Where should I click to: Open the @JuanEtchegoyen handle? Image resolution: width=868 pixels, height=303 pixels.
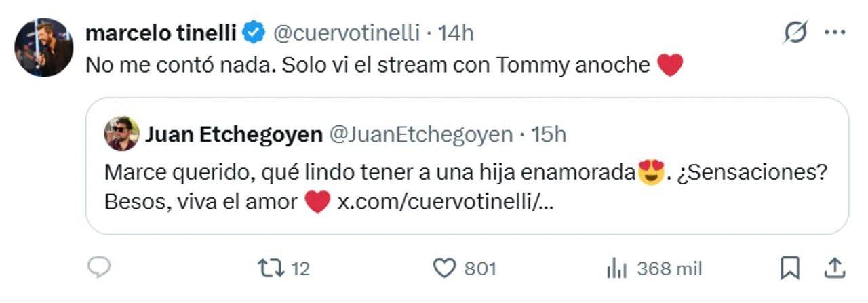420,134
